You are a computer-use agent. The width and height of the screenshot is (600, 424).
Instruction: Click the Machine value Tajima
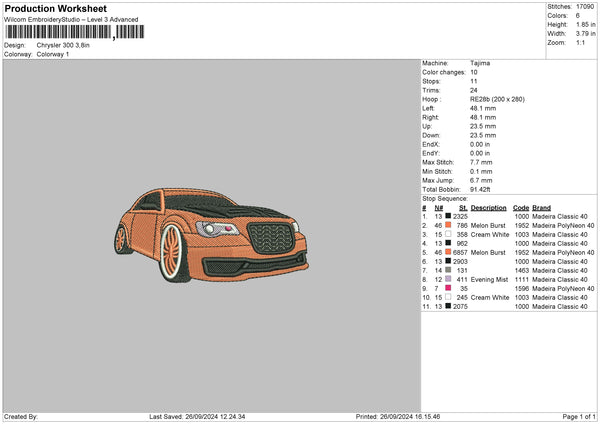click(x=480, y=63)
